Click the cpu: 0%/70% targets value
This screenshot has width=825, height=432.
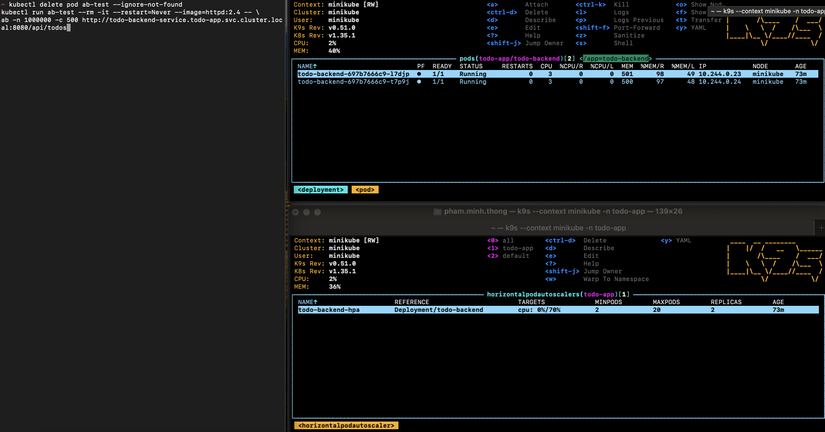tap(539, 310)
